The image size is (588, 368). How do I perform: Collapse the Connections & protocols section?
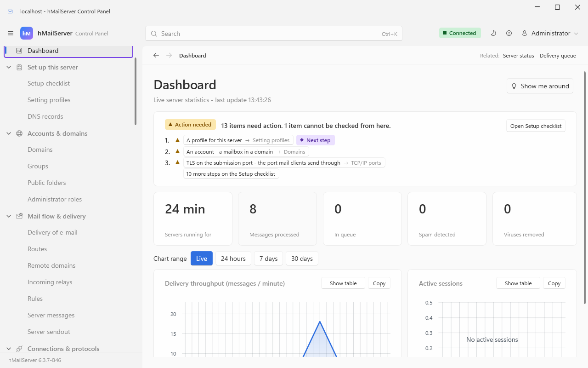pos(9,349)
